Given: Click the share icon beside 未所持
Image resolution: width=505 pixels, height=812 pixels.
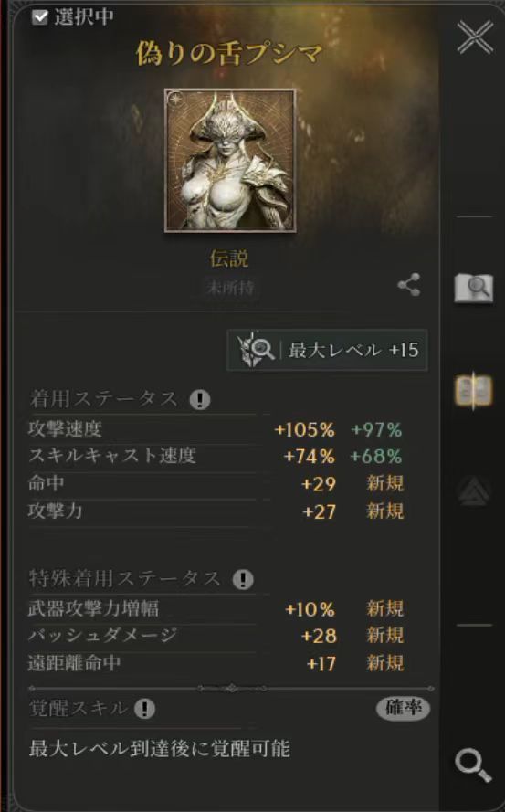Looking at the screenshot, I should 409,285.
